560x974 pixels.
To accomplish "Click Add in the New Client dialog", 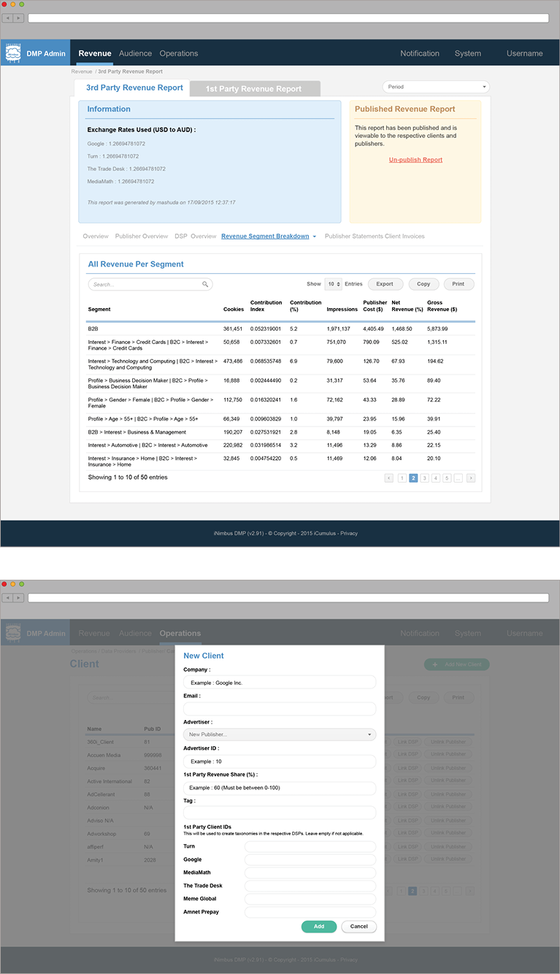I will click(319, 927).
